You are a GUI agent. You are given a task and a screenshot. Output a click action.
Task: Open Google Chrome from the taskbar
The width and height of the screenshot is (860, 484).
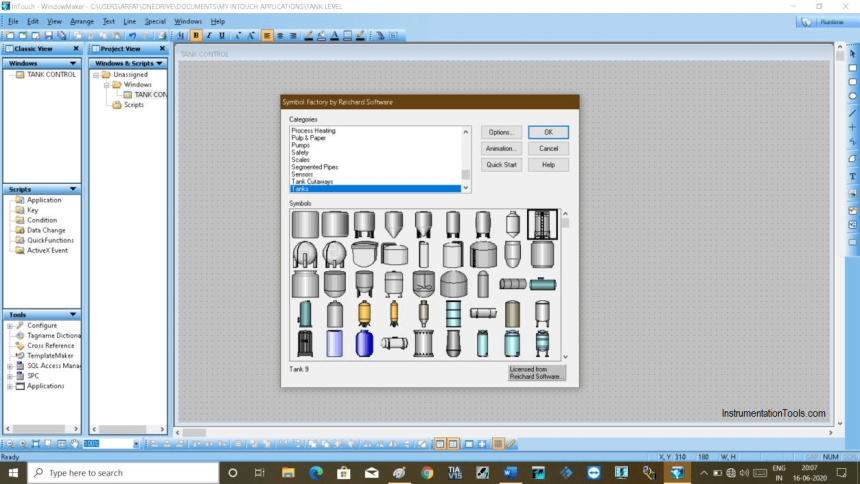point(427,472)
